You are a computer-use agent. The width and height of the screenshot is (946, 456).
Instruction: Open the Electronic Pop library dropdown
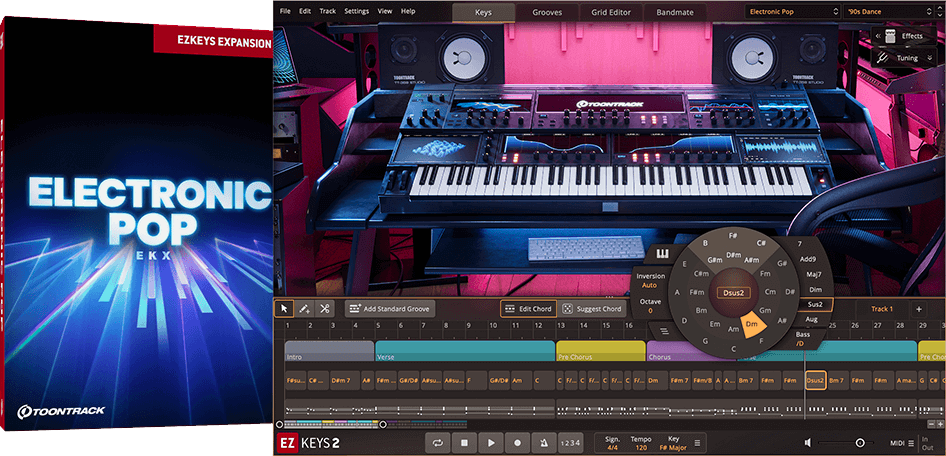pyautogui.click(x=793, y=11)
